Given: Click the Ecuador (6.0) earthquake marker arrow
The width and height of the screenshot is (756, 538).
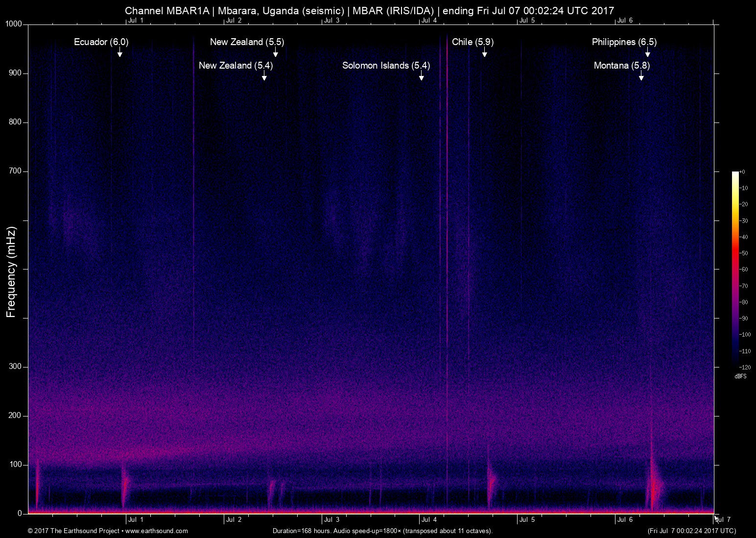Looking at the screenshot, I should [120, 54].
